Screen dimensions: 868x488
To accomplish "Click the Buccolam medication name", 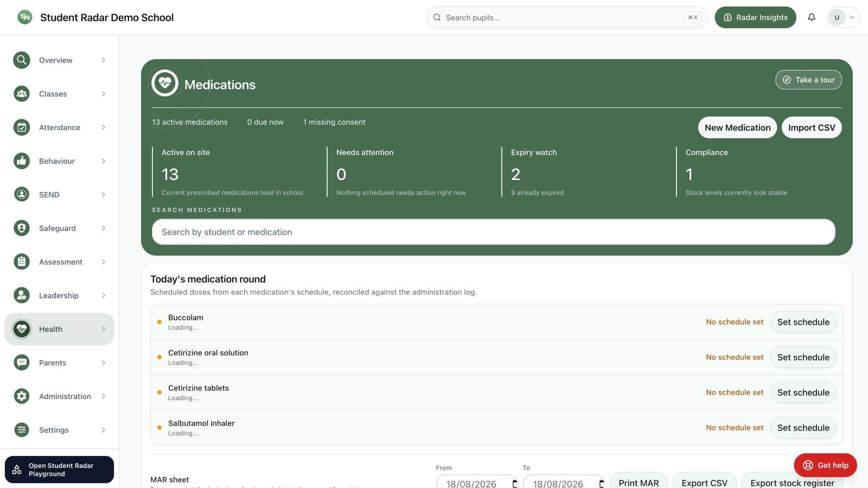I will click(186, 318).
